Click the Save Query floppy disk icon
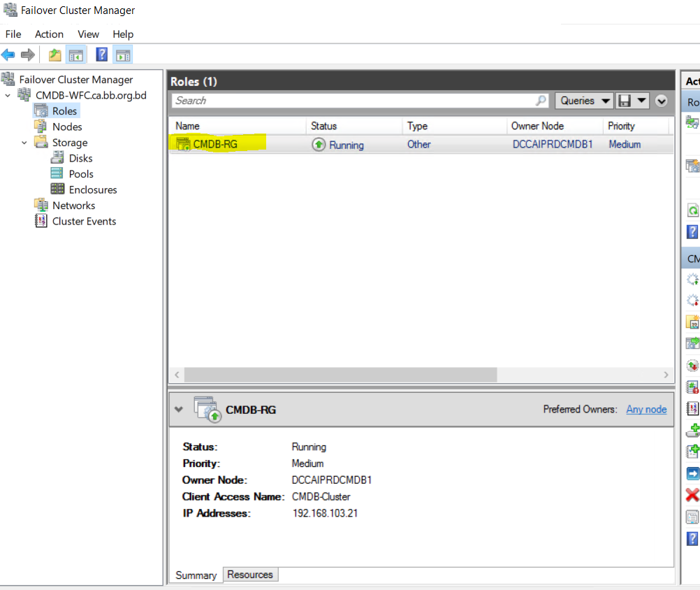The width and height of the screenshot is (700, 590). 625,101
